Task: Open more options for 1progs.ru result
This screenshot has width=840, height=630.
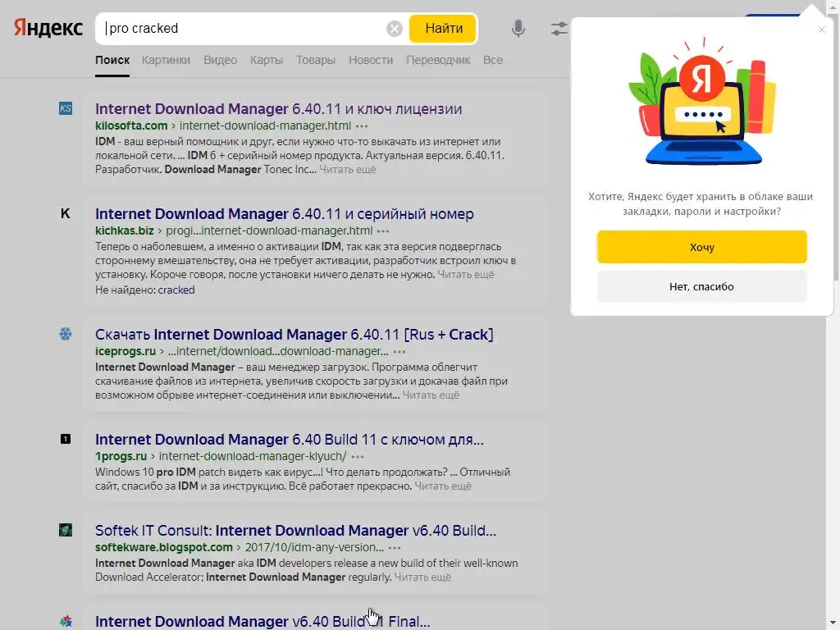Action: pyautogui.click(x=358, y=457)
